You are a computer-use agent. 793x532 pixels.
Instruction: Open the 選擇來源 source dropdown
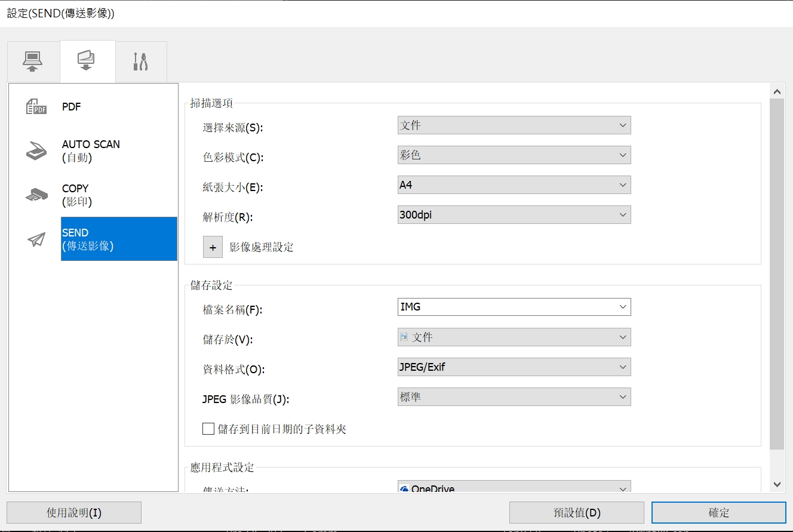pos(514,125)
